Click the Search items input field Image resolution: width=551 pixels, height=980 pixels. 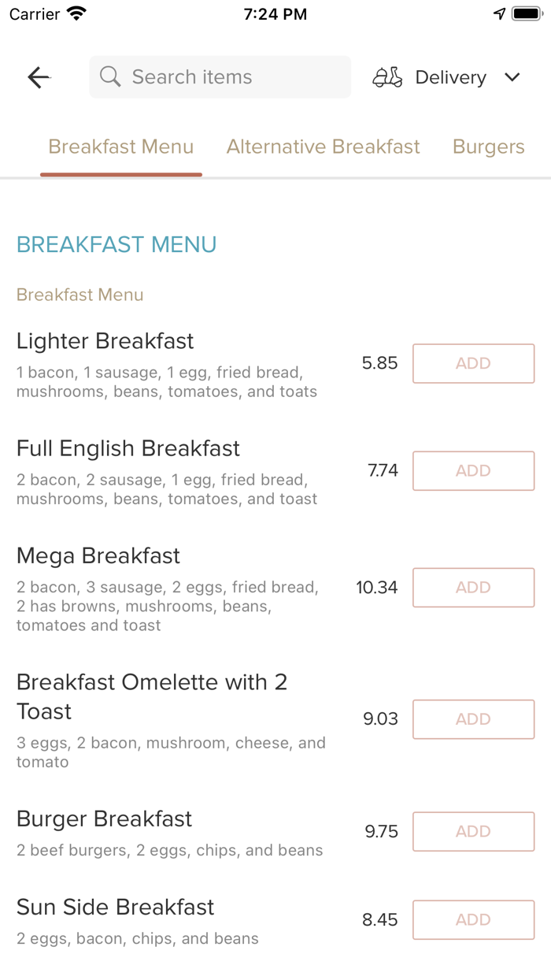click(x=220, y=76)
